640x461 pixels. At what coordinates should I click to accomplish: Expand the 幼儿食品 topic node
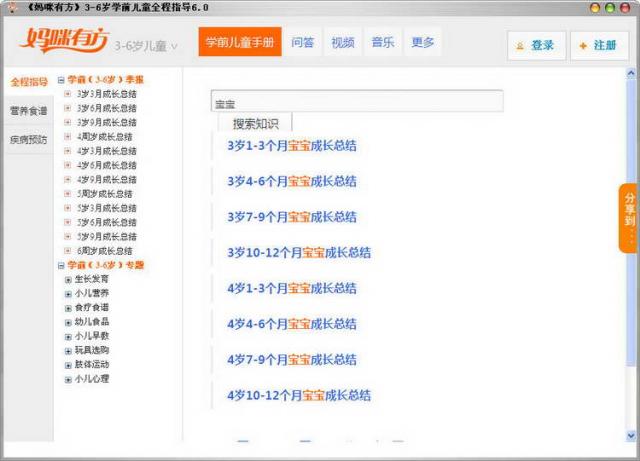(68, 323)
